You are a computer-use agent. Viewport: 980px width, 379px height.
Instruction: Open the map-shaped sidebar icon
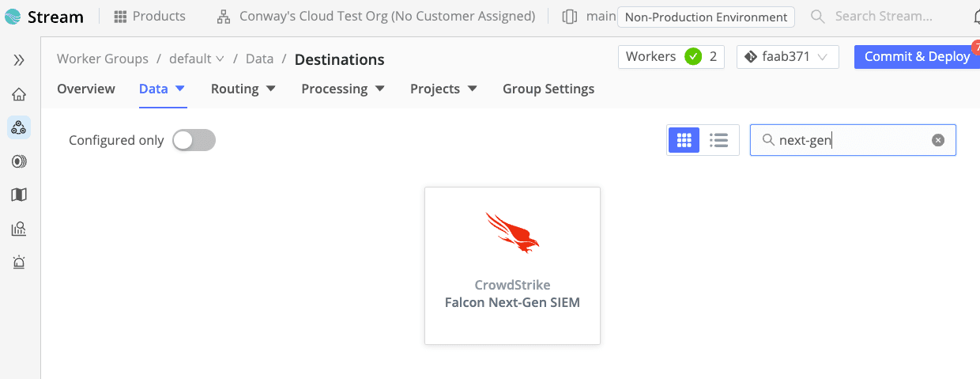coord(19,195)
